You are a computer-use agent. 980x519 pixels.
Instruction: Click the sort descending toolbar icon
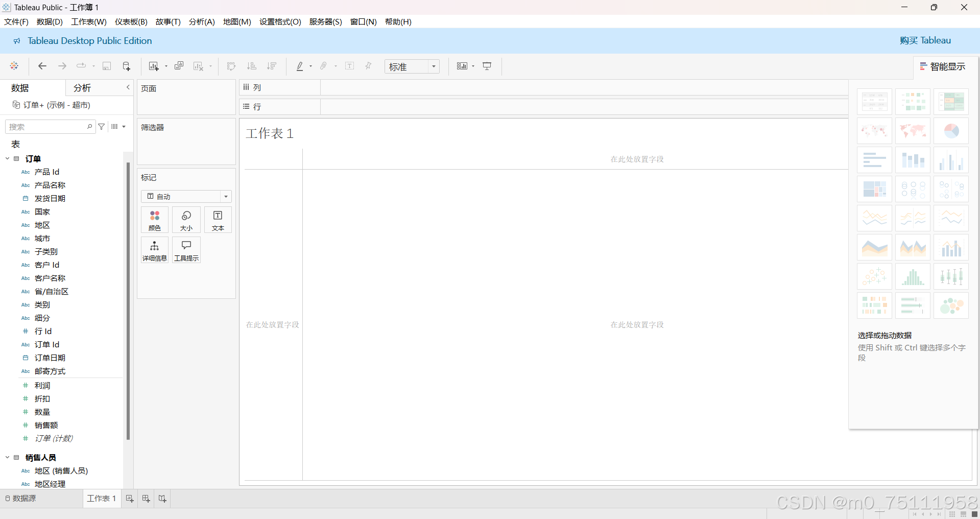(272, 66)
